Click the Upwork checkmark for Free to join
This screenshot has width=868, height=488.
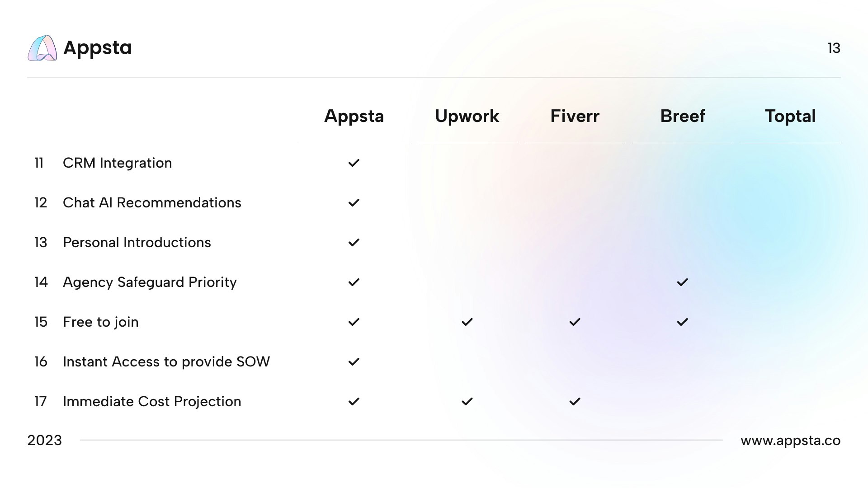click(x=467, y=322)
